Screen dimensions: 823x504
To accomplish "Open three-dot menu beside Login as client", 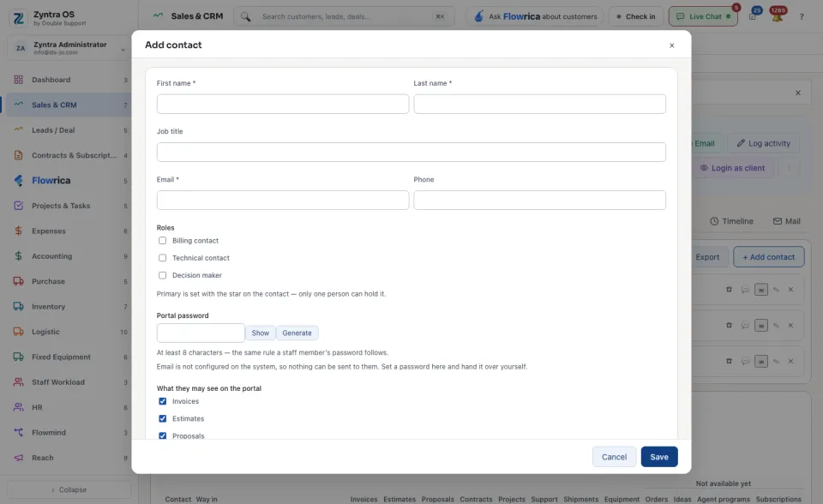I will (789, 168).
